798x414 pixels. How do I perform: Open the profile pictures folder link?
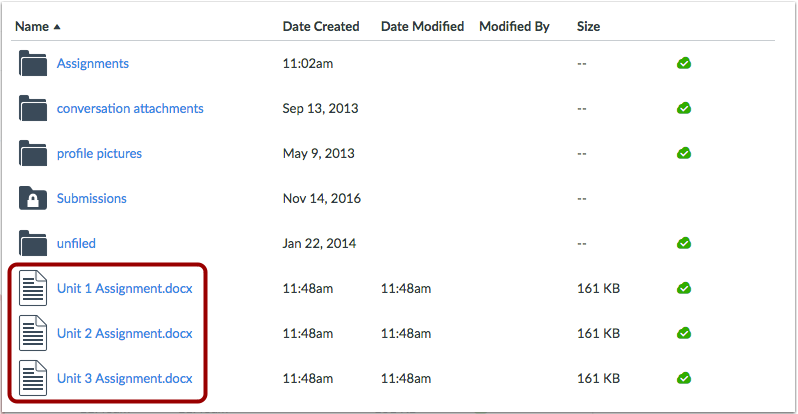click(99, 154)
